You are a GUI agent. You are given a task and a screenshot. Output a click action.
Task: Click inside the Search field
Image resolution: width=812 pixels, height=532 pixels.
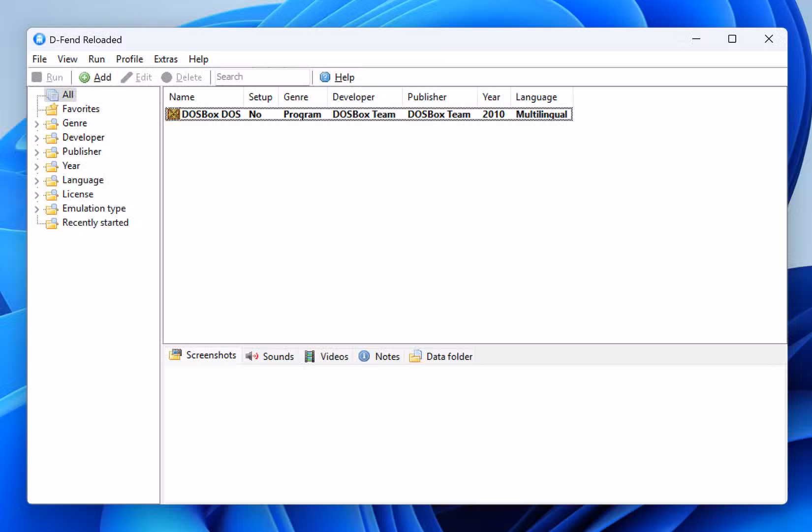[261, 77]
